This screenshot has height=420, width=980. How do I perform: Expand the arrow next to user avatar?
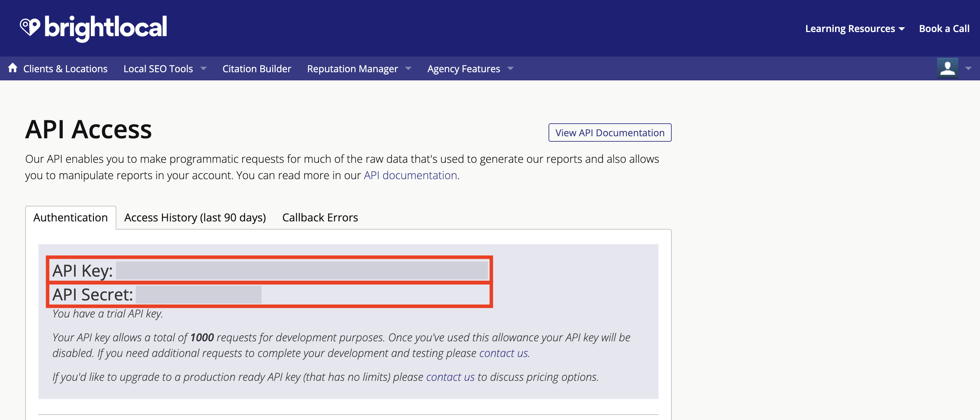(x=968, y=68)
